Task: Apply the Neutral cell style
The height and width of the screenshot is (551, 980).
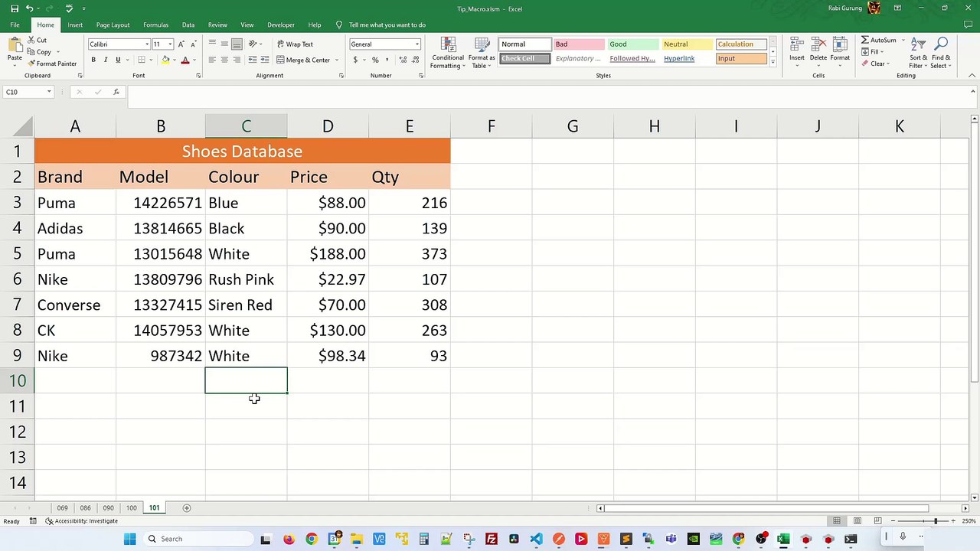Action: [687, 44]
